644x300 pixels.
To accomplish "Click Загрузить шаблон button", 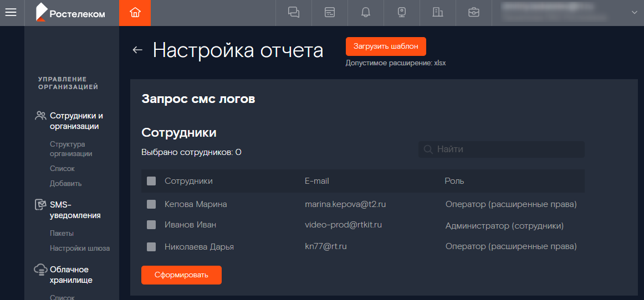I will (386, 46).
